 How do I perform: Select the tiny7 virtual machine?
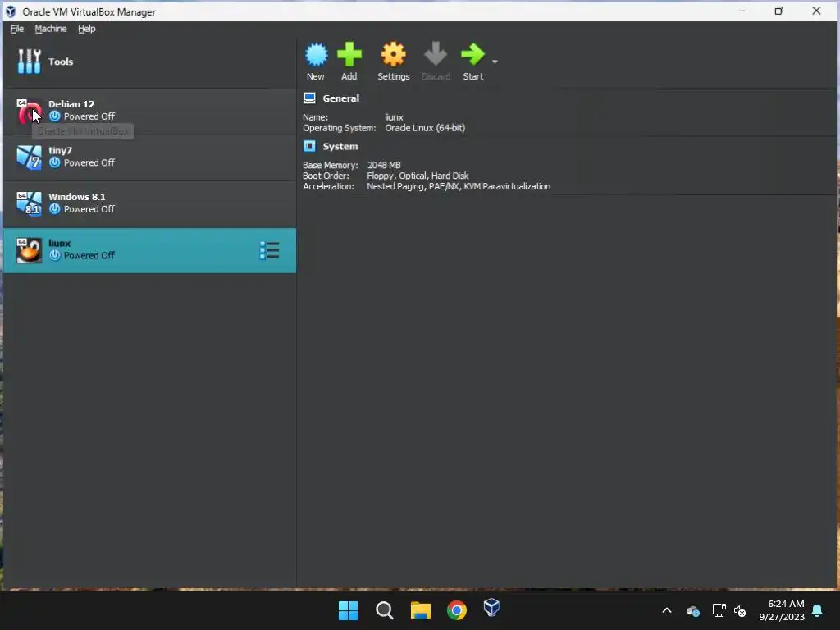coord(149,157)
